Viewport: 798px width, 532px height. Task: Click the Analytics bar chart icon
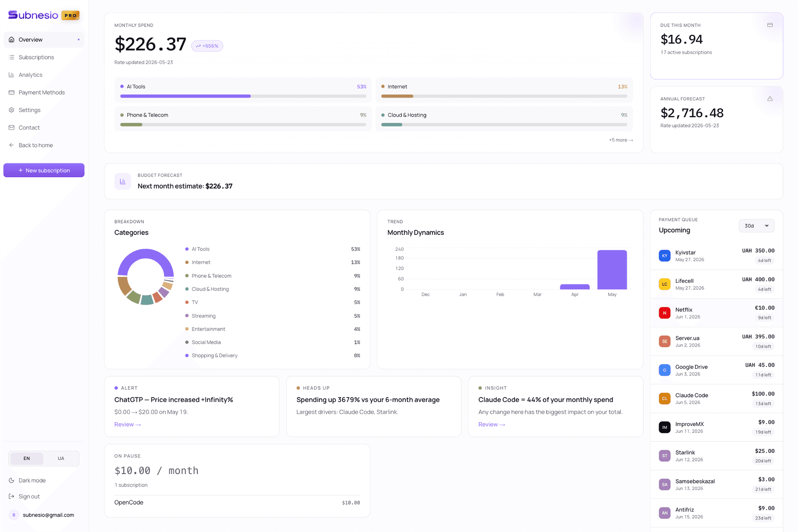point(12,75)
